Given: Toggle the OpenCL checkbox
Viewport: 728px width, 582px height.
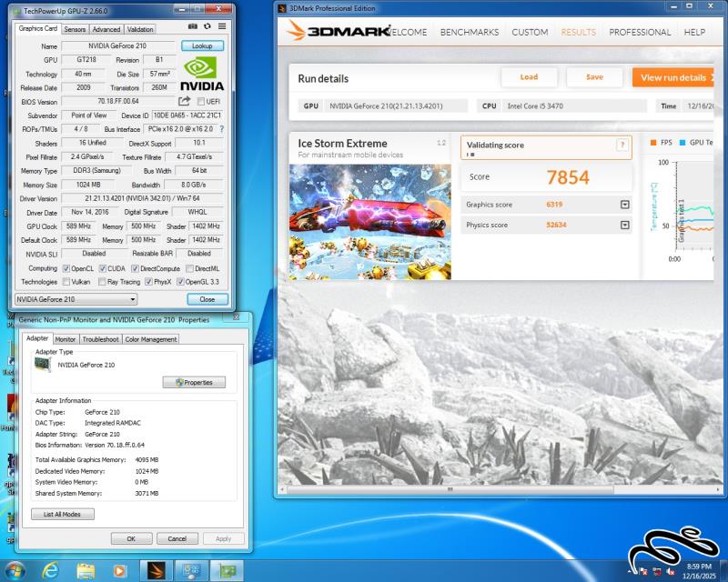Looking at the screenshot, I should [65, 268].
